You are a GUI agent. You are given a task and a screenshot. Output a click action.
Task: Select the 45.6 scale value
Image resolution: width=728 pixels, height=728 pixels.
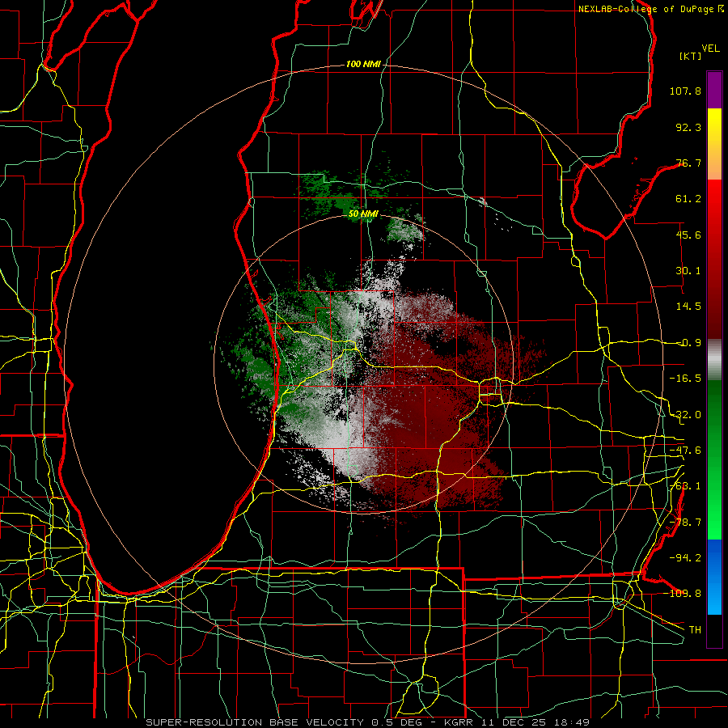point(688,235)
